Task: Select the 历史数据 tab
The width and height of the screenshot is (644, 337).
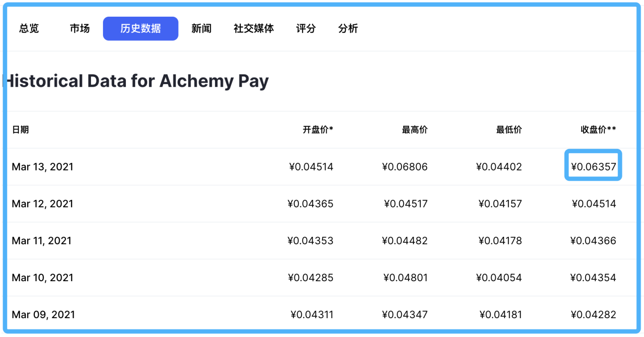Action: point(140,29)
